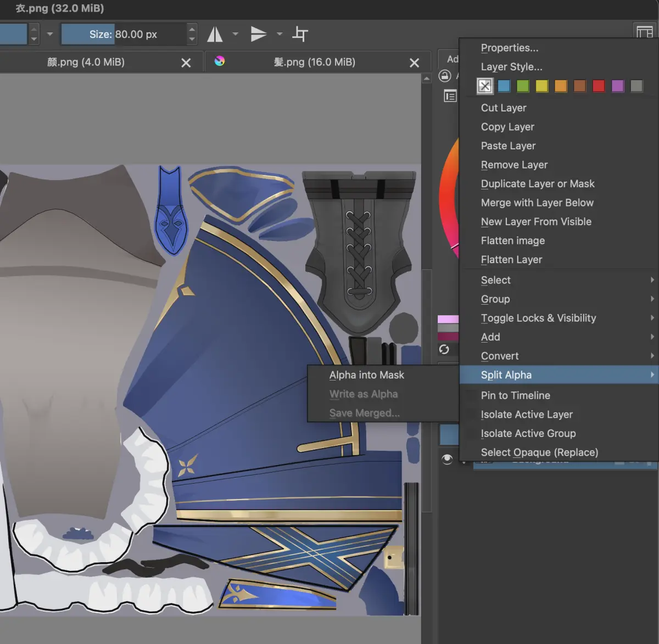Switch to the 顔.png (4.0 MiB) tab

[x=86, y=62]
